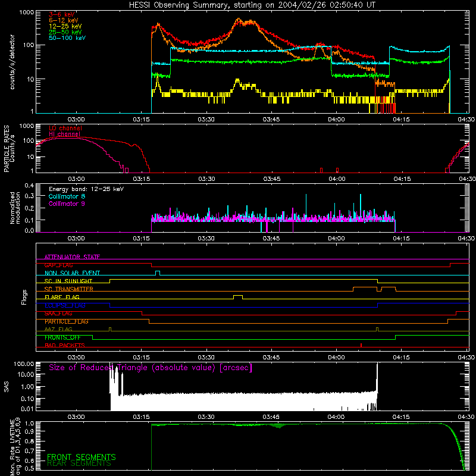Viewport: 476px width, 476px height.
Task: Select the orange 6-12 keV legend label
Action: 64,20
